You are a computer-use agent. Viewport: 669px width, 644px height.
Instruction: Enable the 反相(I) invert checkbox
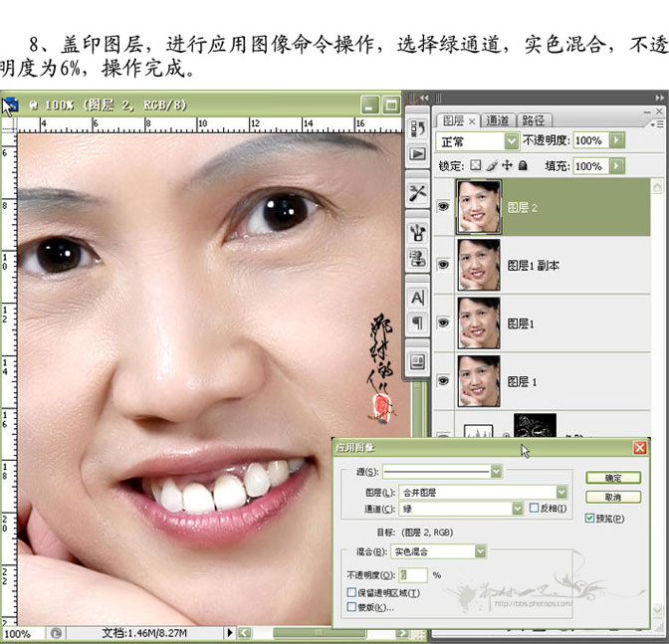[534, 508]
